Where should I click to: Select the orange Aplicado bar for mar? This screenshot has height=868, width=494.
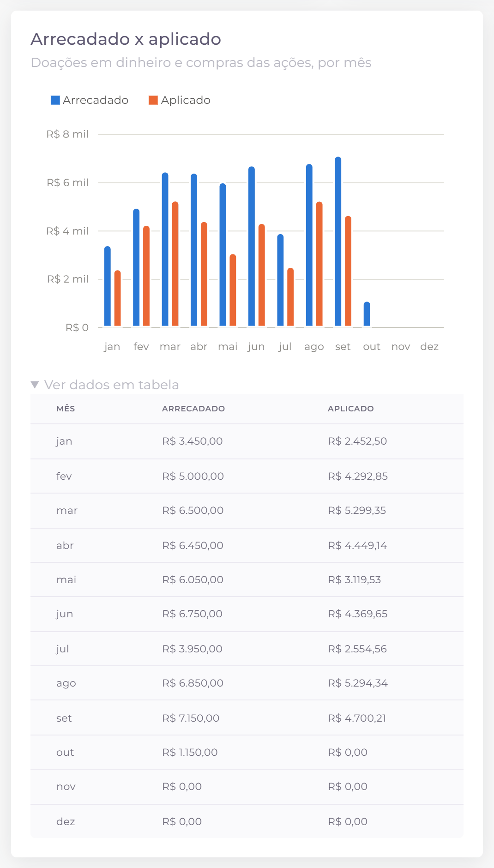click(175, 264)
